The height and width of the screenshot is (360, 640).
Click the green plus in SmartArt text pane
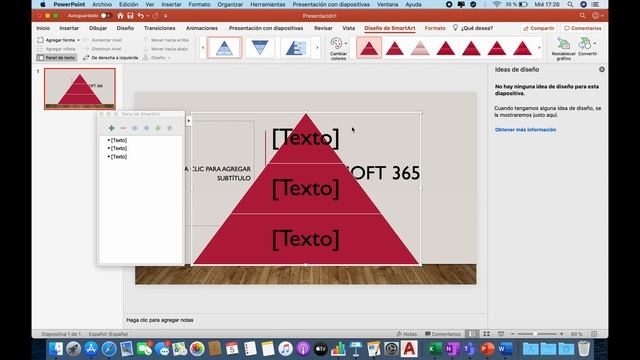pyautogui.click(x=111, y=128)
